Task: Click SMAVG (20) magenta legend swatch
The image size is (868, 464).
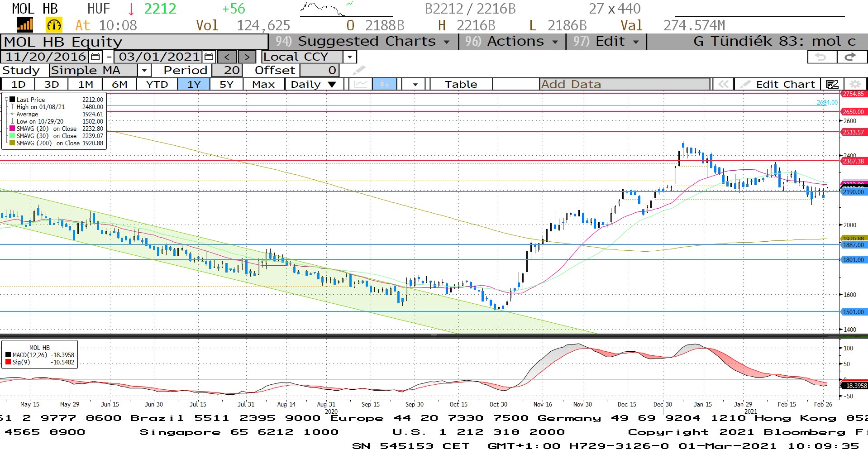Action: (12, 129)
